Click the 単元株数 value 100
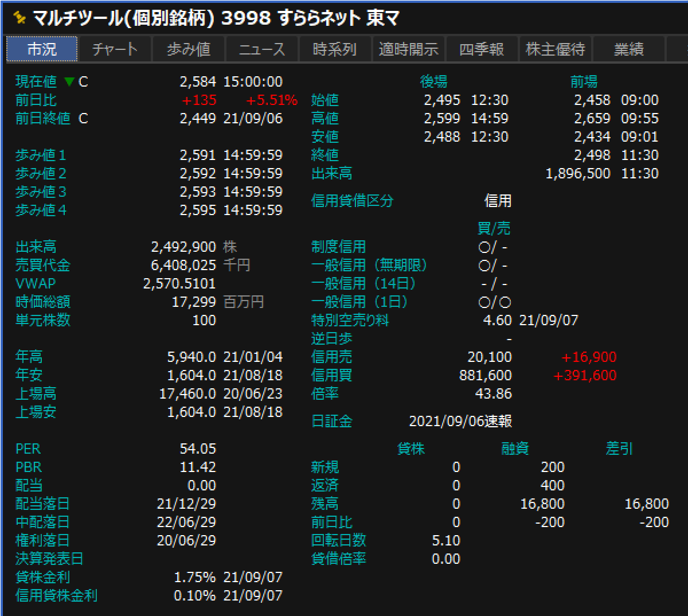688x616 pixels. (204, 321)
